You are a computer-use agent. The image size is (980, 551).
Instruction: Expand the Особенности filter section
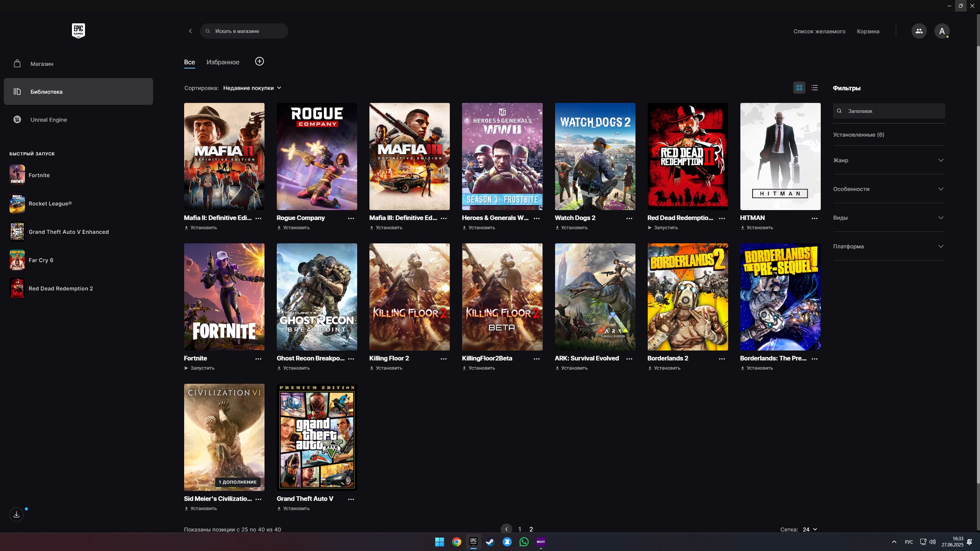coord(889,189)
